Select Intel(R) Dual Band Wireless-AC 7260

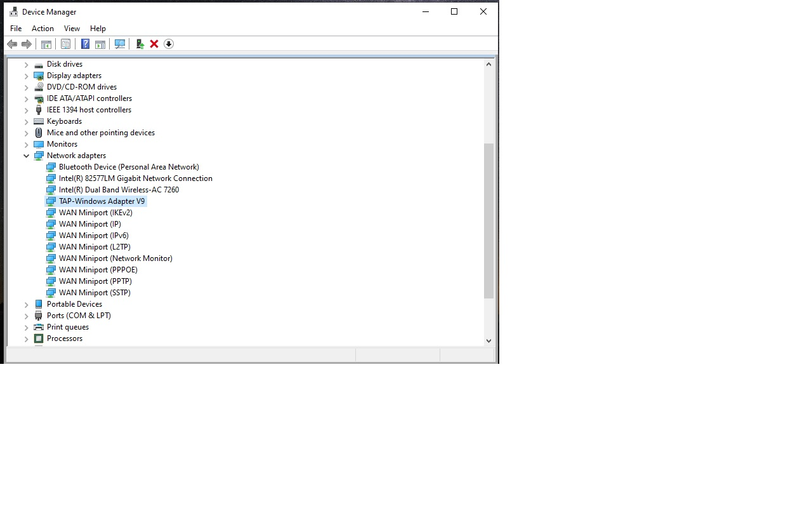(x=119, y=190)
